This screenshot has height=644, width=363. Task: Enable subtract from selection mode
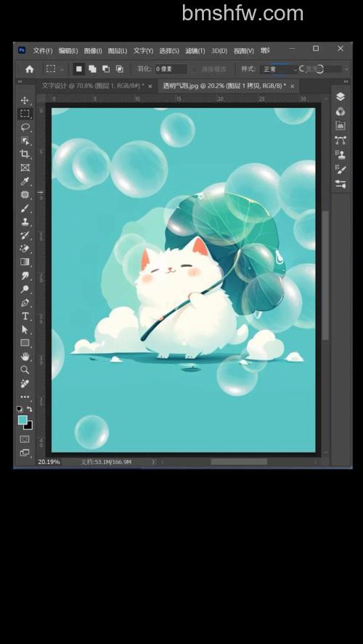(106, 69)
